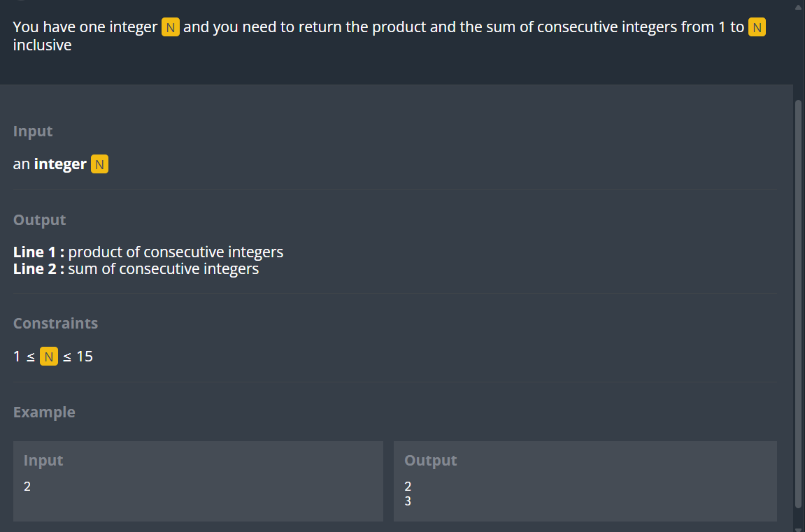Click the scrollbar up arrow
Image resolution: width=805 pixels, height=532 pixels.
pyautogui.click(x=798, y=7)
